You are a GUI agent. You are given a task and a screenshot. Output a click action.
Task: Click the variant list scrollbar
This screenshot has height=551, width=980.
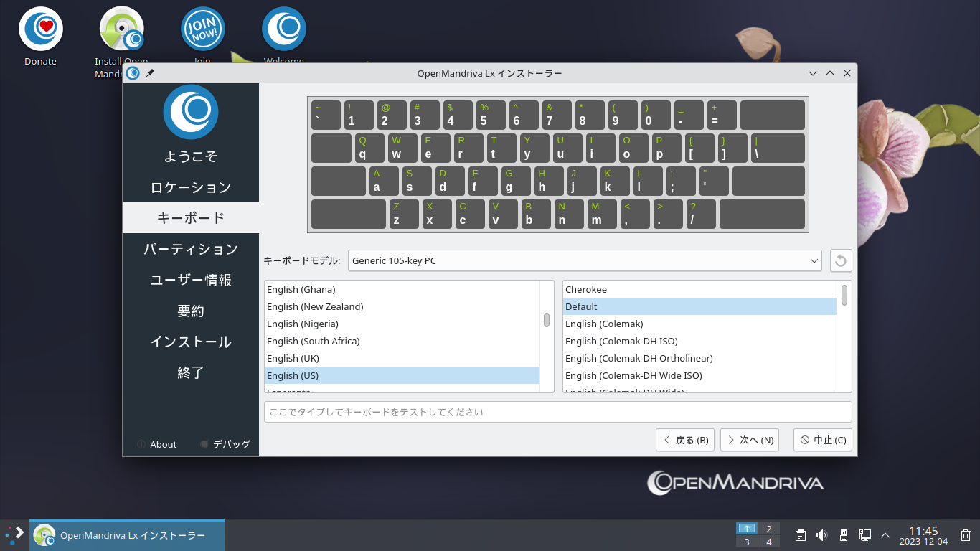[844, 295]
